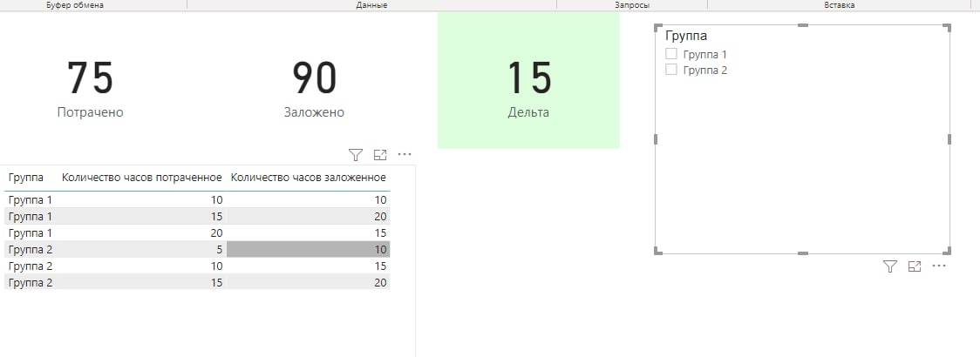This screenshot has height=357, width=980.
Task: Click the Буфер обмена ribbon group label
Action: (x=75, y=5)
